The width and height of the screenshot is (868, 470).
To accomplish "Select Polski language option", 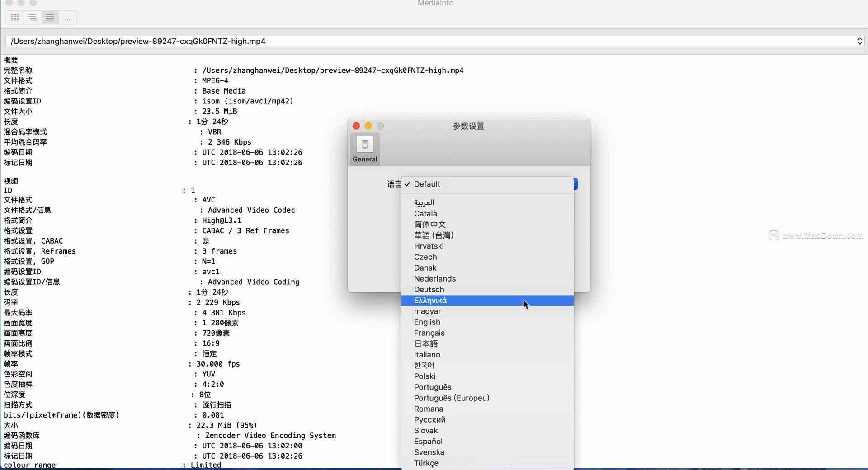I will click(x=487, y=376).
